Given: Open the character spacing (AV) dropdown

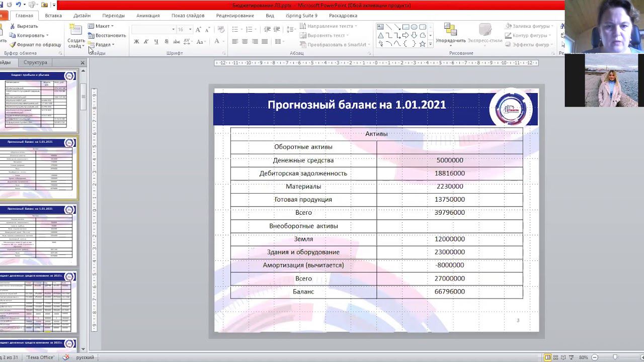Looking at the screenshot, I should pyautogui.click(x=189, y=42).
